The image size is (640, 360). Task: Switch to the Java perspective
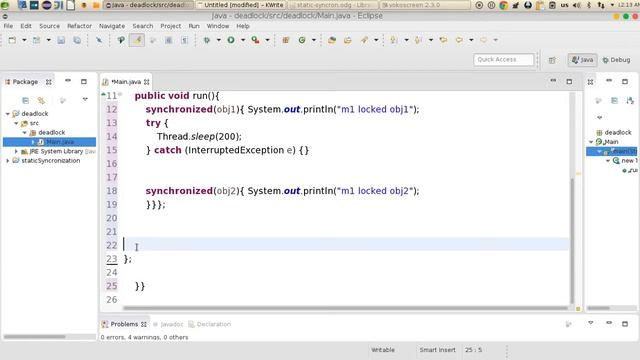[582, 60]
